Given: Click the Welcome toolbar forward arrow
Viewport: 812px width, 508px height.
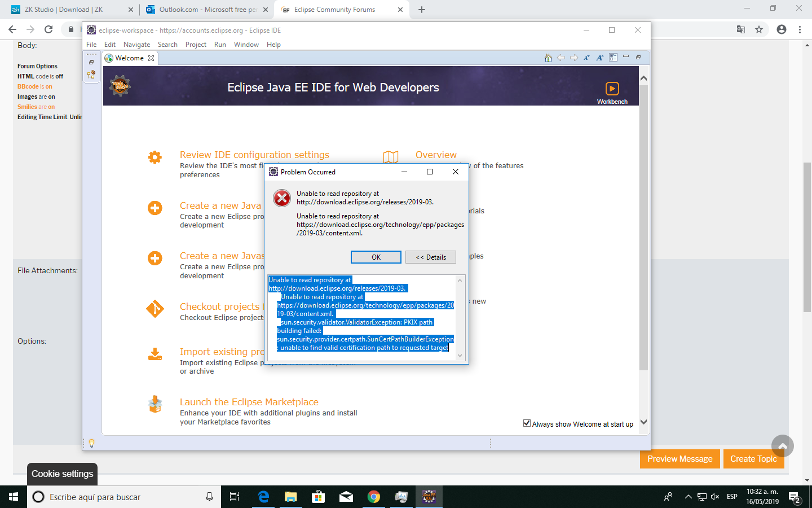Looking at the screenshot, I should 574,58.
